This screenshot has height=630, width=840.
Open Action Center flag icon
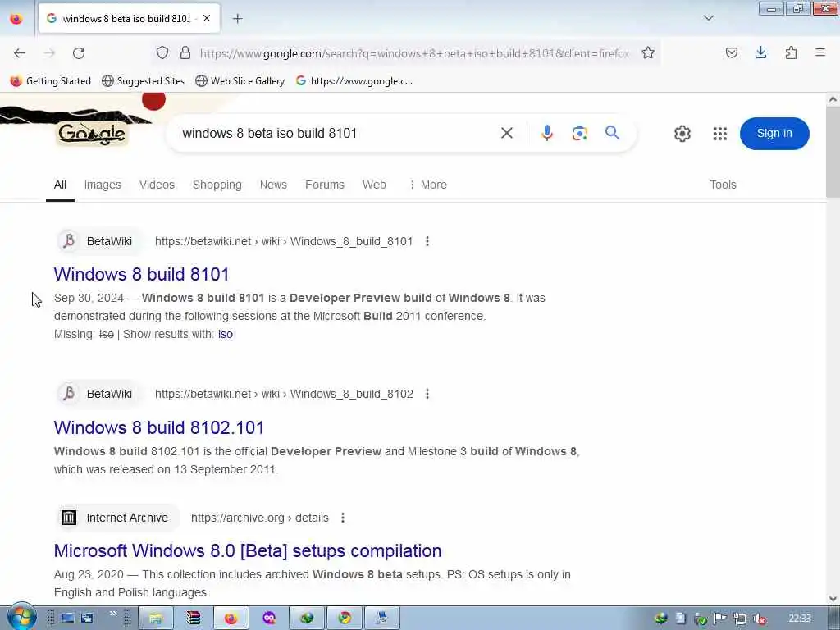(720, 619)
